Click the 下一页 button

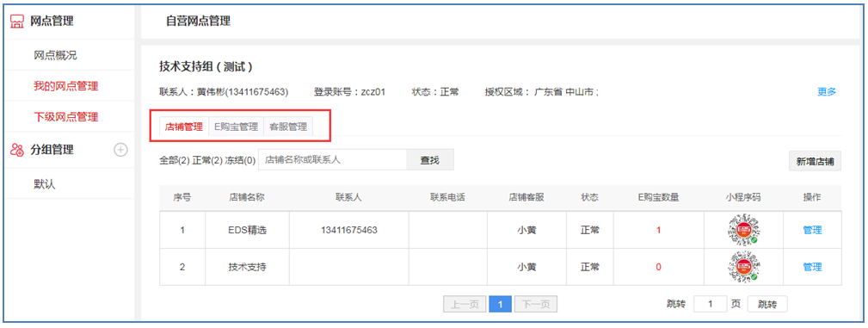click(536, 304)
